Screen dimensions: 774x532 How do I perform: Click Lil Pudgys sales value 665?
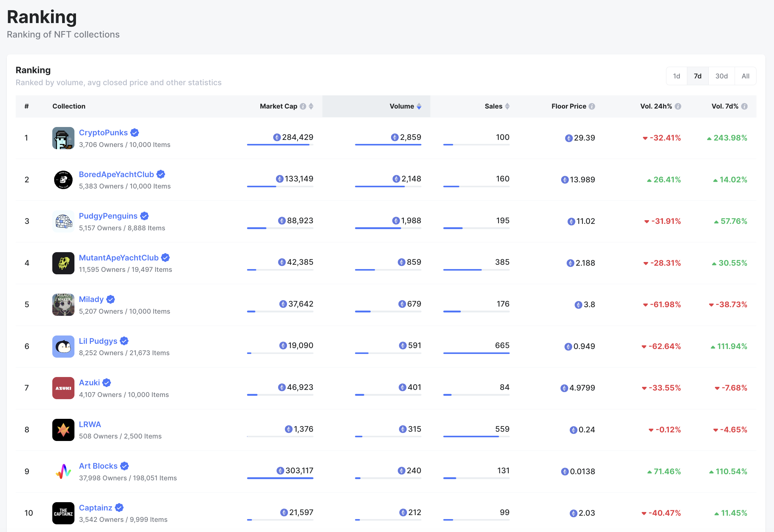tap(502, 346)
